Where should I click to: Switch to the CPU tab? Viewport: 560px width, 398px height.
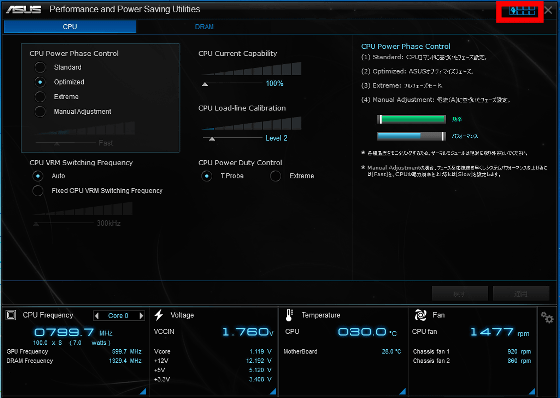70,26
